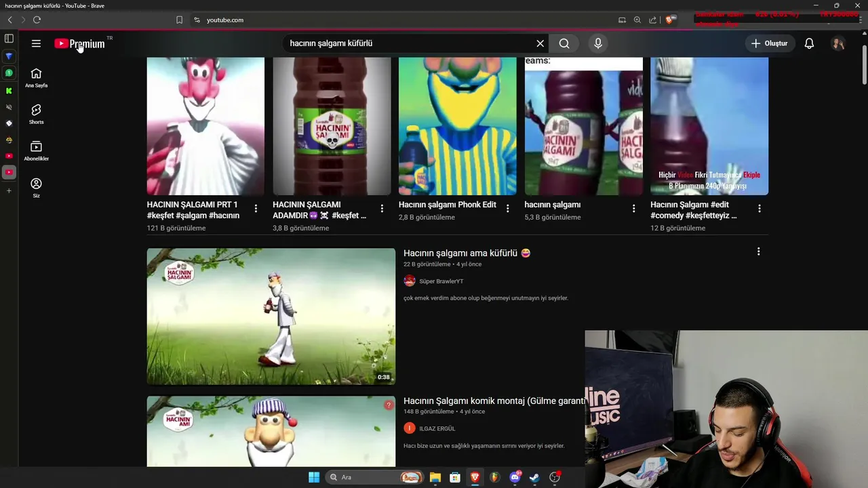Go to YouTube Premium home logo
Image resolution: width=868 pixels, height=488 pixels.
(80, 43)
